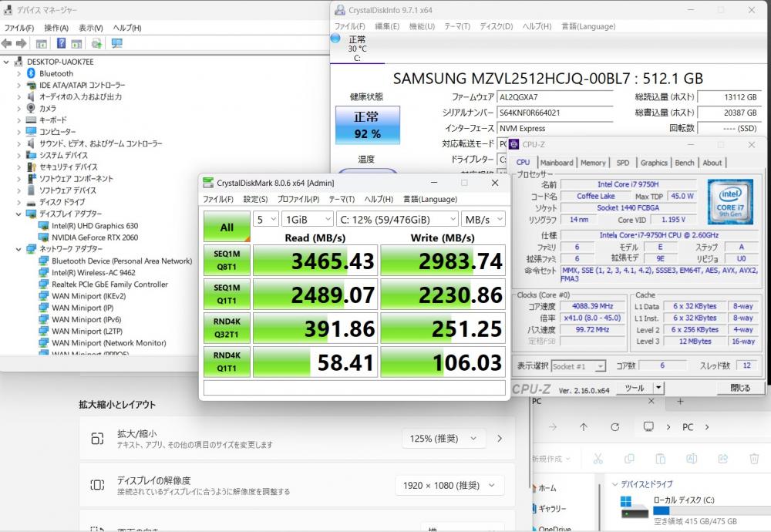Viewport: 771px width, 532px height.
Task: Open CrystalDiskInfo ディスク(D) menu
Action: pos(496,26)
